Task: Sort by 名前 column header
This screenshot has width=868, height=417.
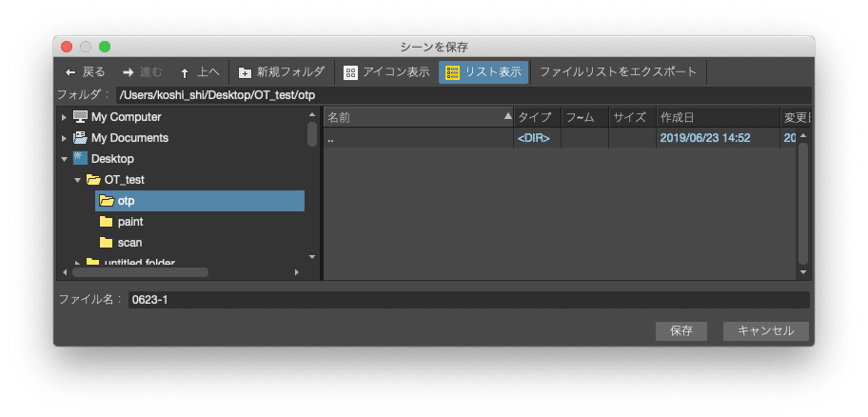Action: [x=419, y=117]
